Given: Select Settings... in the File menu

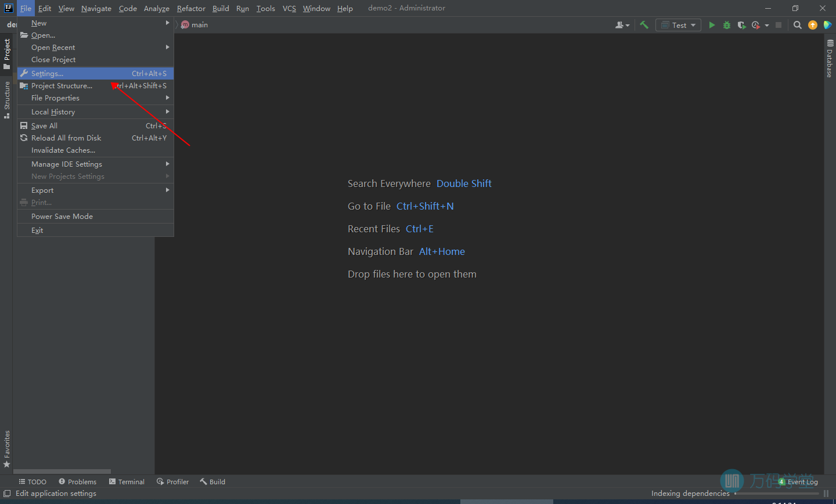Looking at the screenshot, I should [95, 74].
